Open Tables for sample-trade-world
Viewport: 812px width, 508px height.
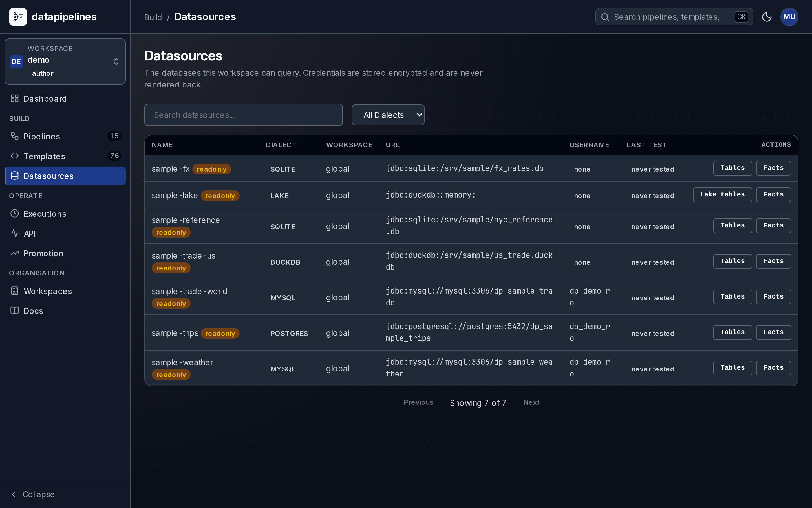(x=732, y=297)
